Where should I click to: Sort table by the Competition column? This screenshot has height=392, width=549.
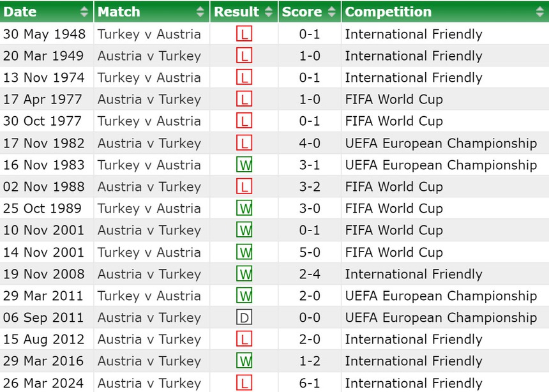pos(444,11)
